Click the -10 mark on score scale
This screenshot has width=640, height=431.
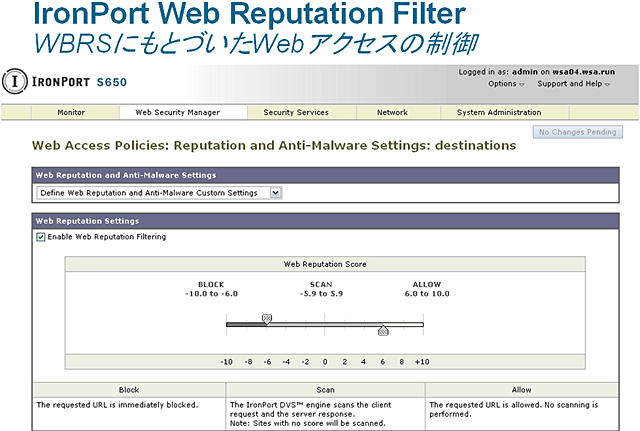(x=227, y=362)
